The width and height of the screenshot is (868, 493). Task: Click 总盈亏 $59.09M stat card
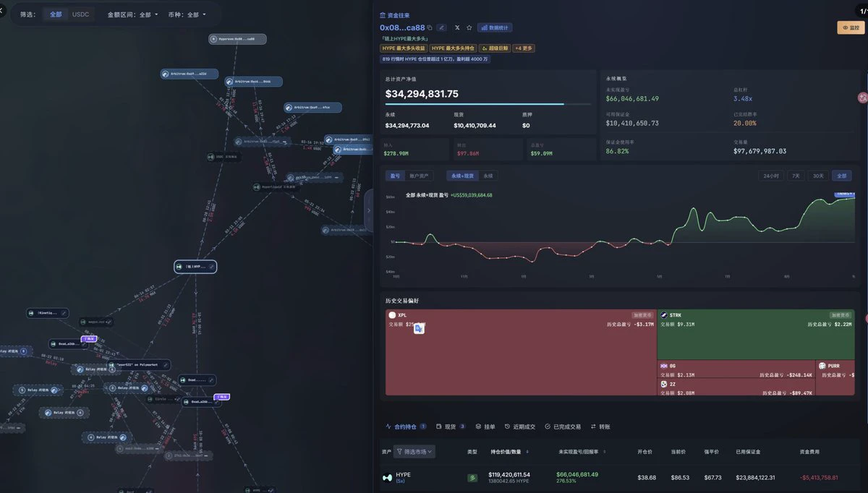coord(561,150)
